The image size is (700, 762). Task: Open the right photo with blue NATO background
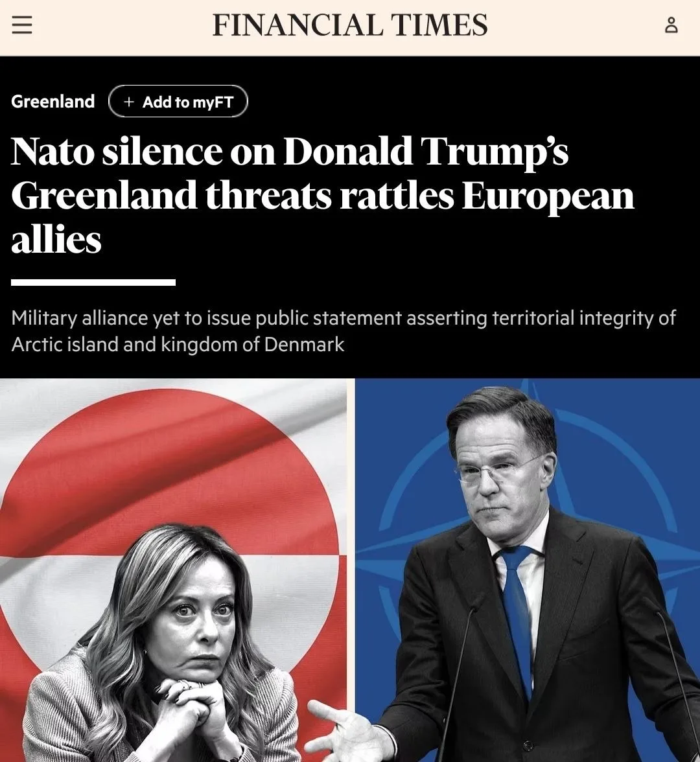click(528, 570)
